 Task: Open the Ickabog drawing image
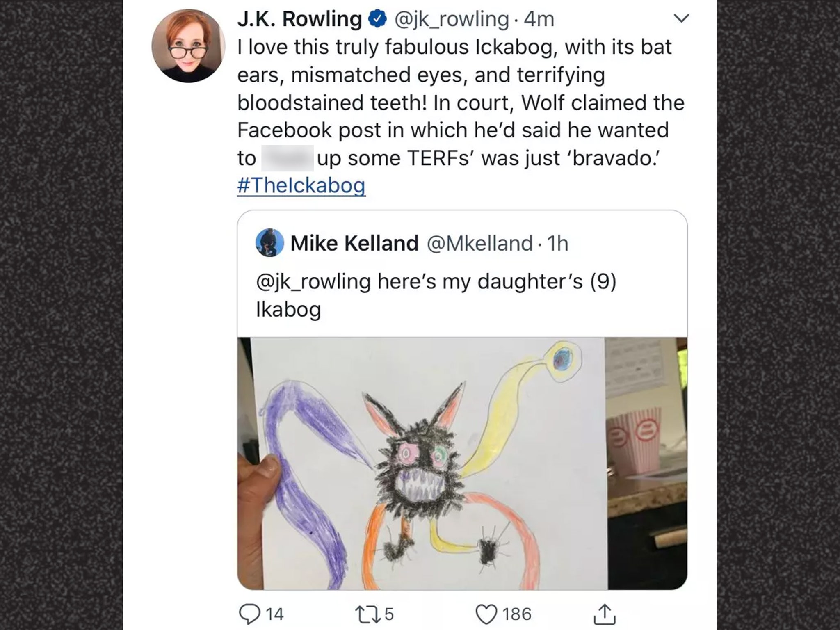click(462, 463)
